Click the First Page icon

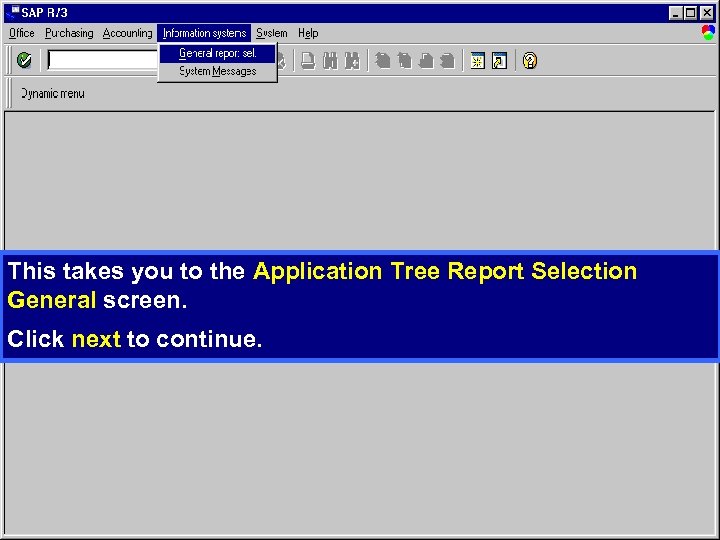382,61
